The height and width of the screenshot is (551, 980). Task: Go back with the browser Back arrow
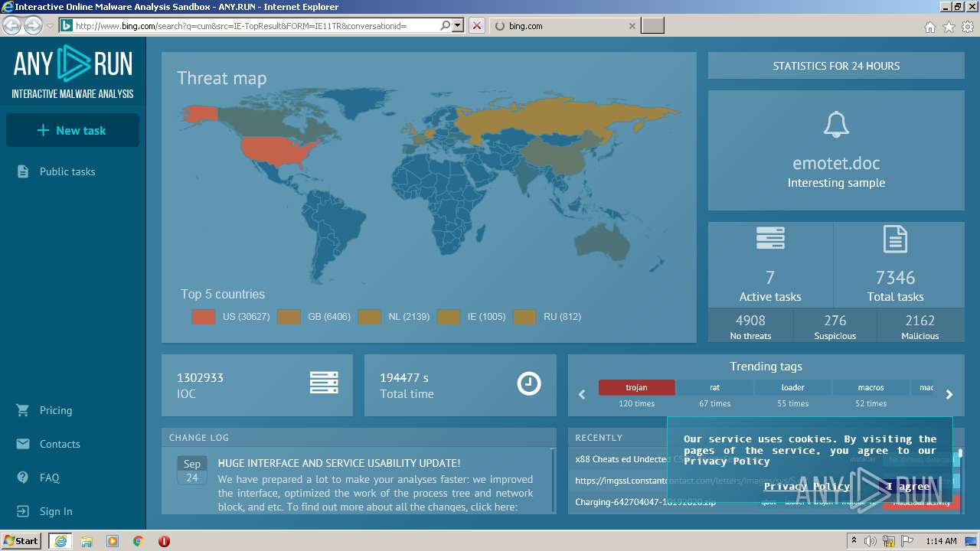(x=11, y=26)
